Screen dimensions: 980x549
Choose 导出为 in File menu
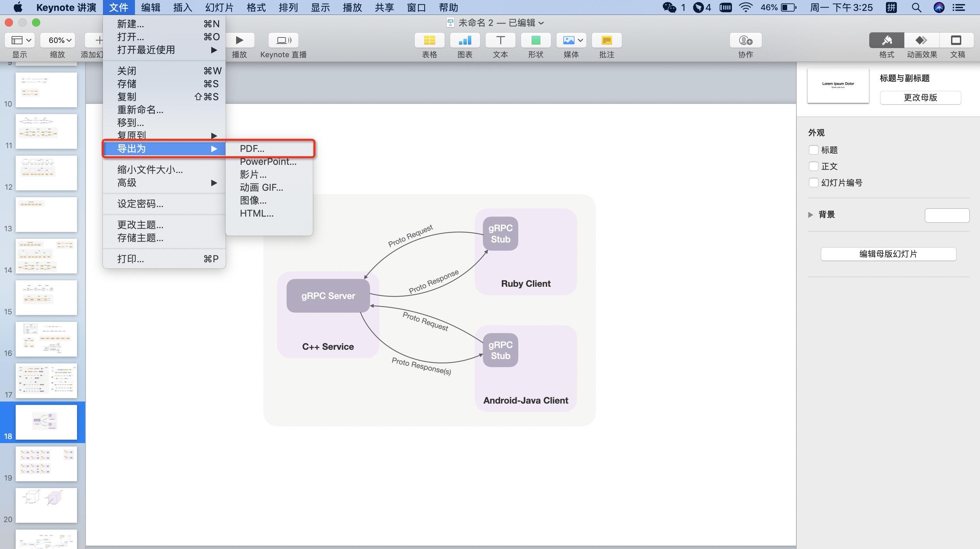point(164,148)
